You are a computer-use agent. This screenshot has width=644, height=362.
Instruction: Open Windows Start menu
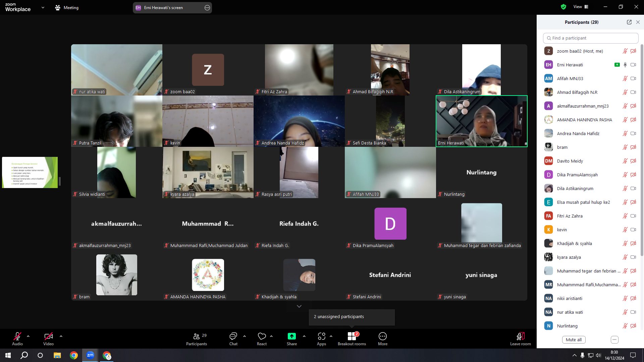tap(8, 355)
